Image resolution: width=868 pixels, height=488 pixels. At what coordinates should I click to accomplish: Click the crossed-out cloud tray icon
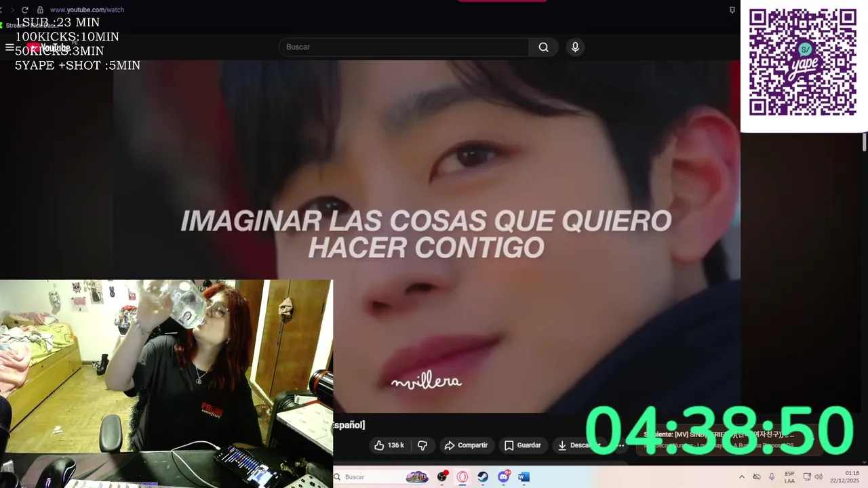click(757, 477)
